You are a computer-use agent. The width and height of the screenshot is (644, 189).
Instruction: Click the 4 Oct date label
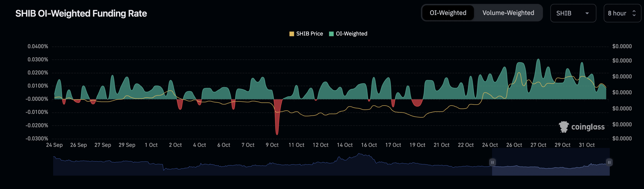pos(199,145)
